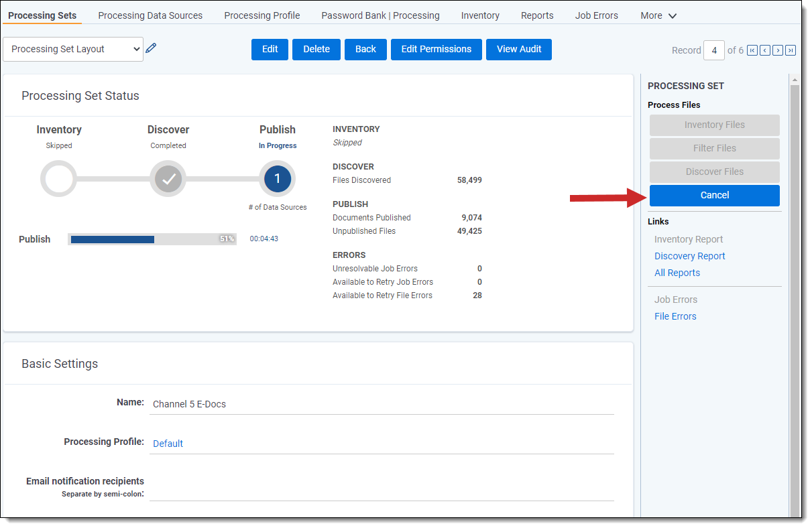Open the Inventory tab

click(x=480, y=15)
